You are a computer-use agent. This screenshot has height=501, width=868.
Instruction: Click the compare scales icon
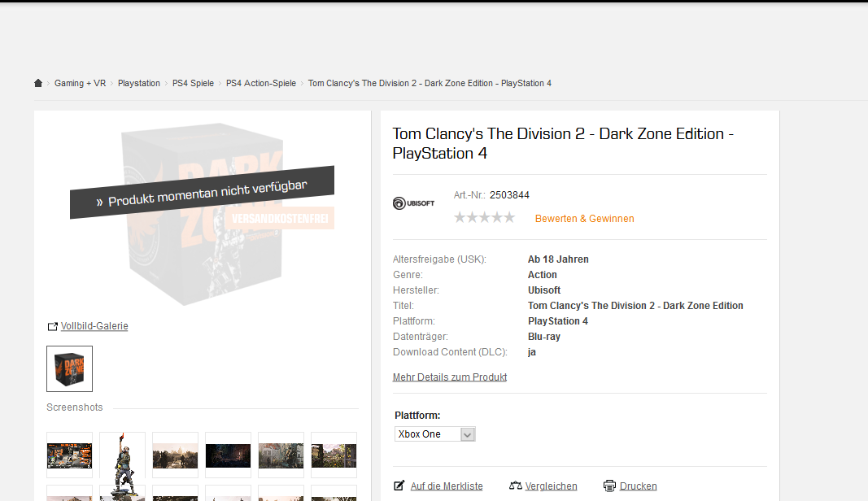tap(515, 486)
